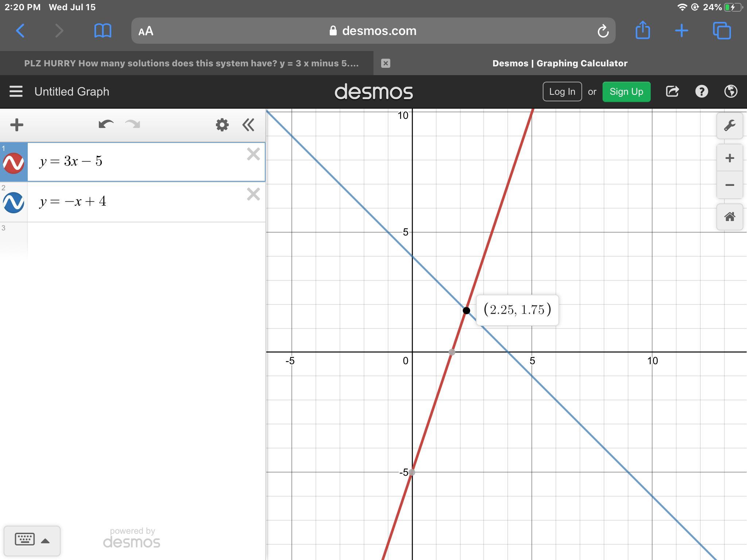Zoom out of the graph
The height and width of the screenshot is (560, 747).
coord(729,185)
